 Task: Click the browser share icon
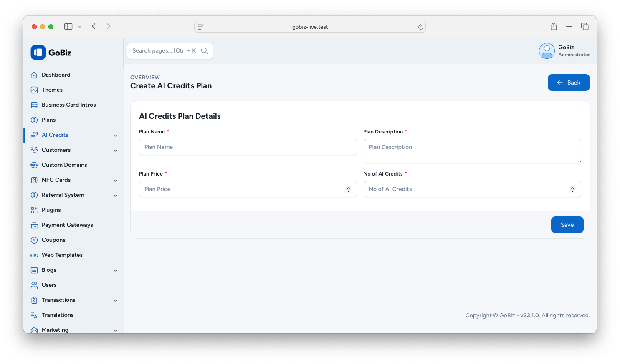pos(554,26)
